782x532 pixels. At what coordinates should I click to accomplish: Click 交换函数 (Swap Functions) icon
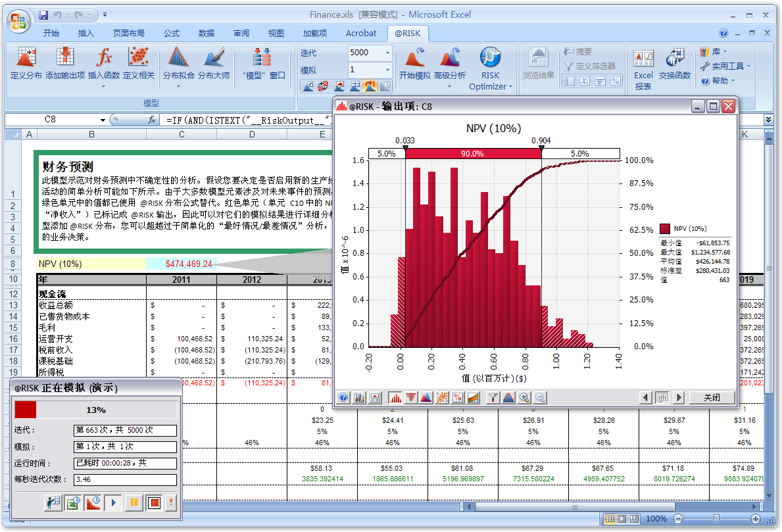(x=675, y=57)
